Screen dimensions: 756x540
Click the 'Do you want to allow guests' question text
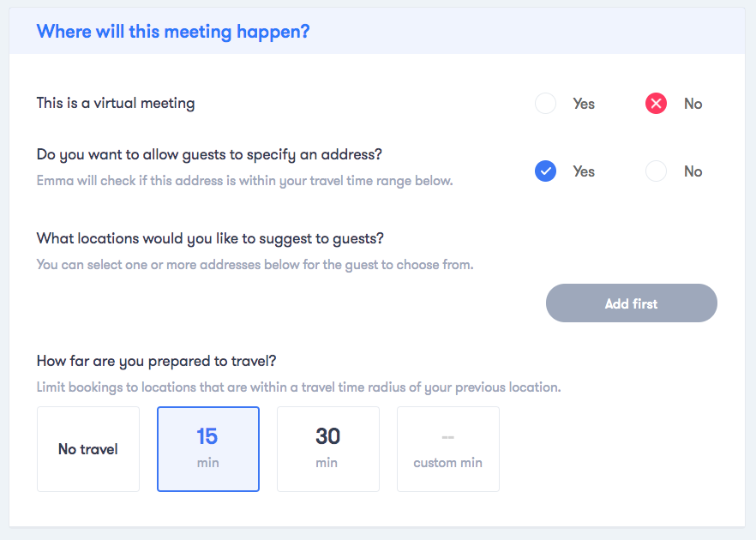(x=209, y=155)
